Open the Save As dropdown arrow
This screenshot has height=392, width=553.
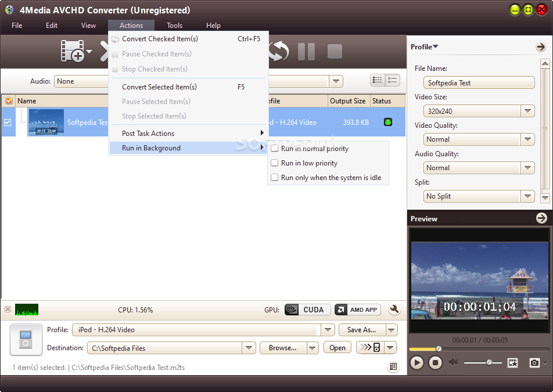(x=391, y=330)
